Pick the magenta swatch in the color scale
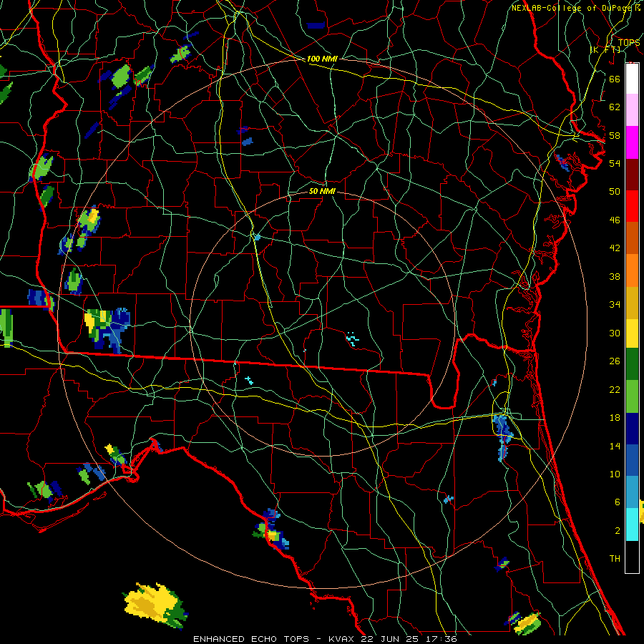This screenshot has width=644, height=644. point(632,142)
